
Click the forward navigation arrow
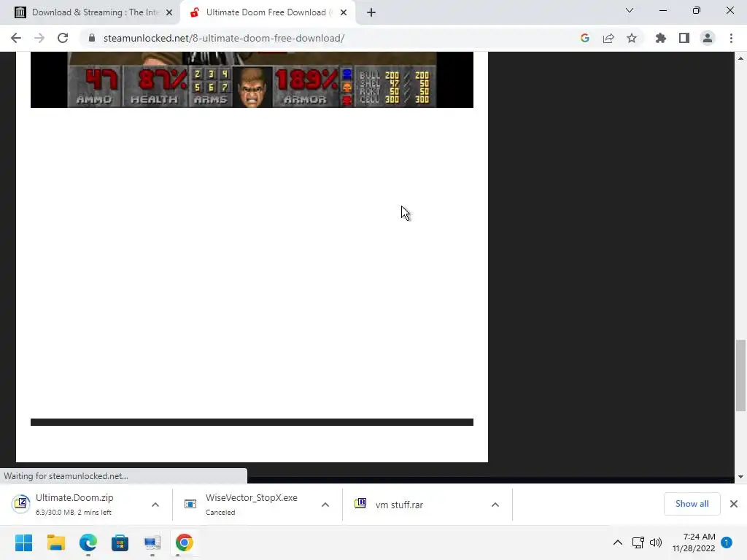(x=39, y=38)
